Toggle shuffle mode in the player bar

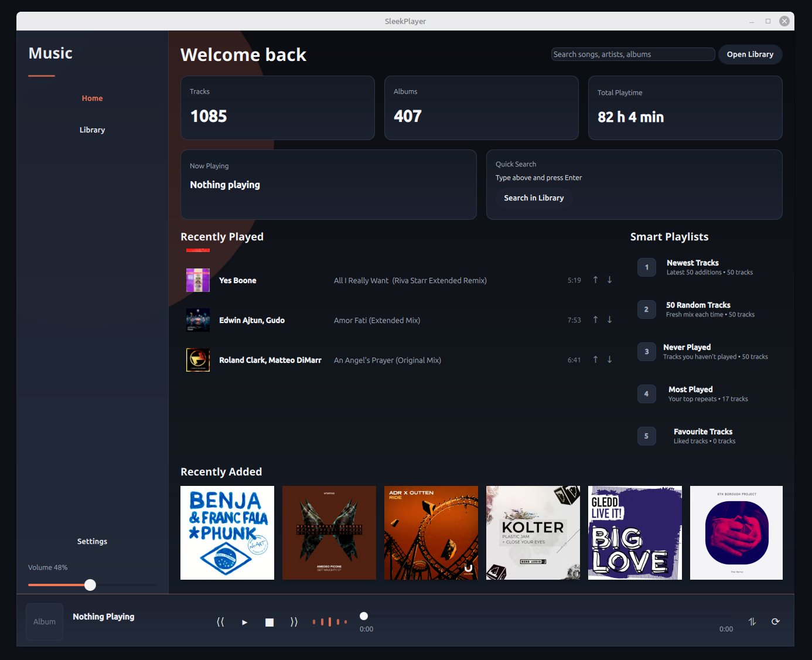[752, 622]
